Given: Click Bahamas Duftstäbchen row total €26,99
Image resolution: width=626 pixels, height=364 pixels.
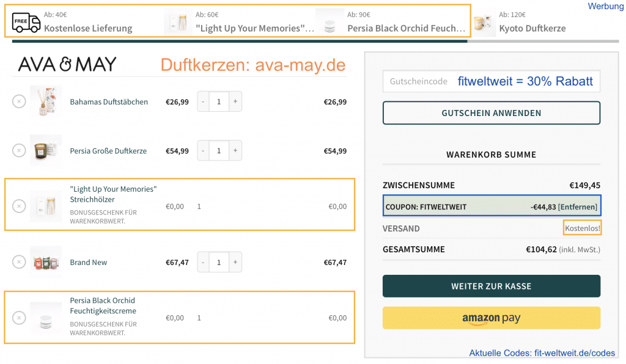Looking at the screenshot, I should (x=335, y=101).
